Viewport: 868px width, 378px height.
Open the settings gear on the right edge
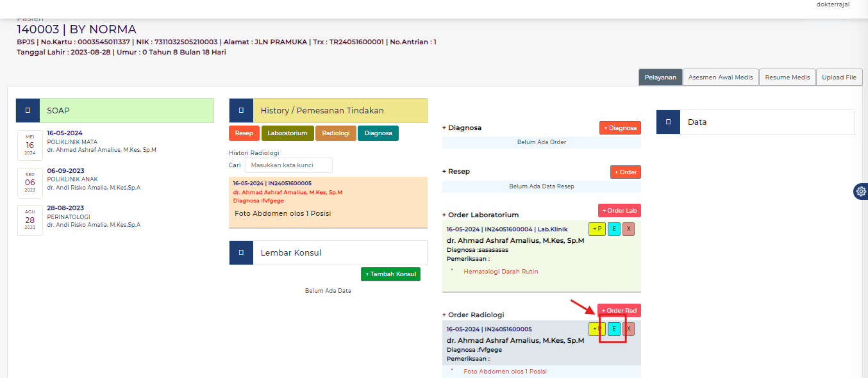pos(861,191)
